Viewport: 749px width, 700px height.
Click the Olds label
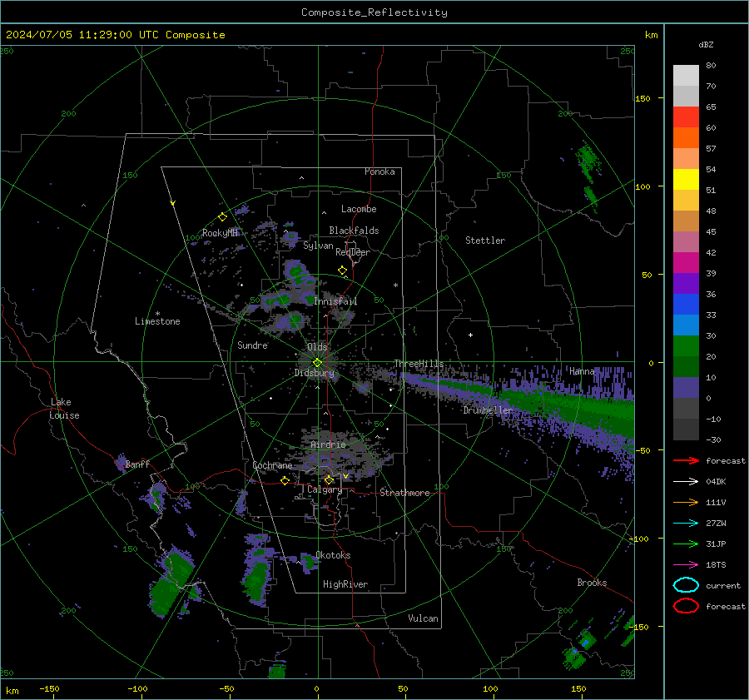(317, 347)
